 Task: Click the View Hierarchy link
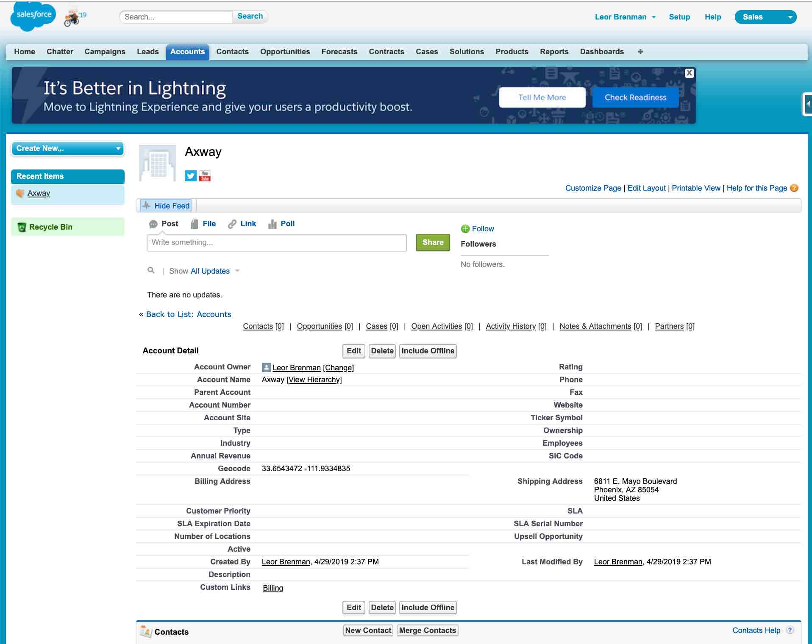click(x=314, y=380)
